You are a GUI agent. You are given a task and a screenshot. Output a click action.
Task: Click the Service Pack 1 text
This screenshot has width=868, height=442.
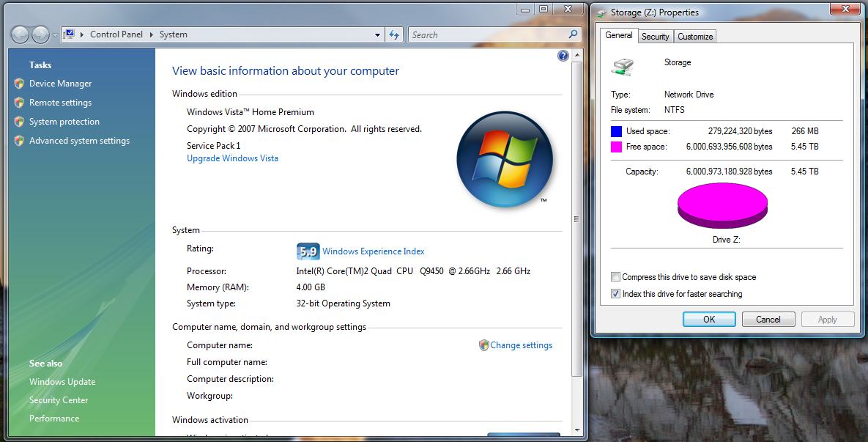pos(214,146)
